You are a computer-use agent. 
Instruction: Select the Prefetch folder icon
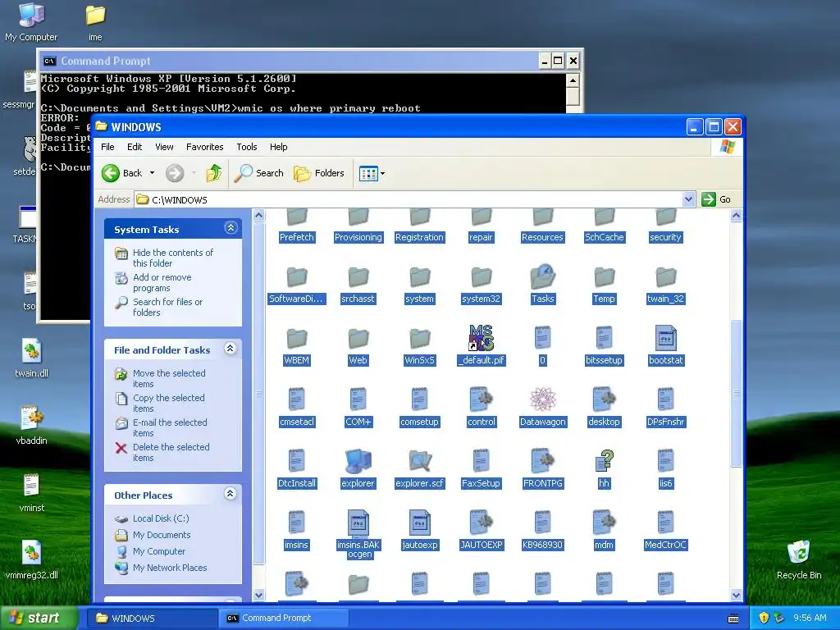(297, 218)
